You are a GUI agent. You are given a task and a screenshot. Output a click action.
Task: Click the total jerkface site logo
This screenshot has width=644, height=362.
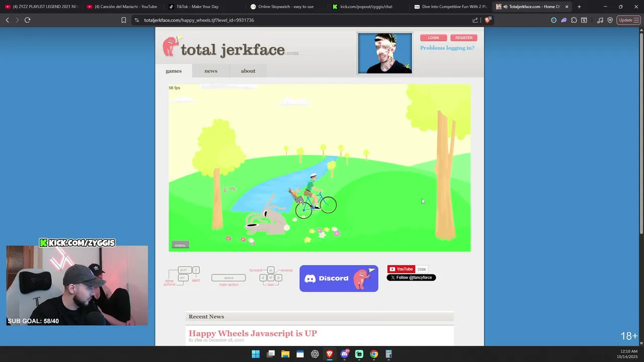tap(230, 48)
